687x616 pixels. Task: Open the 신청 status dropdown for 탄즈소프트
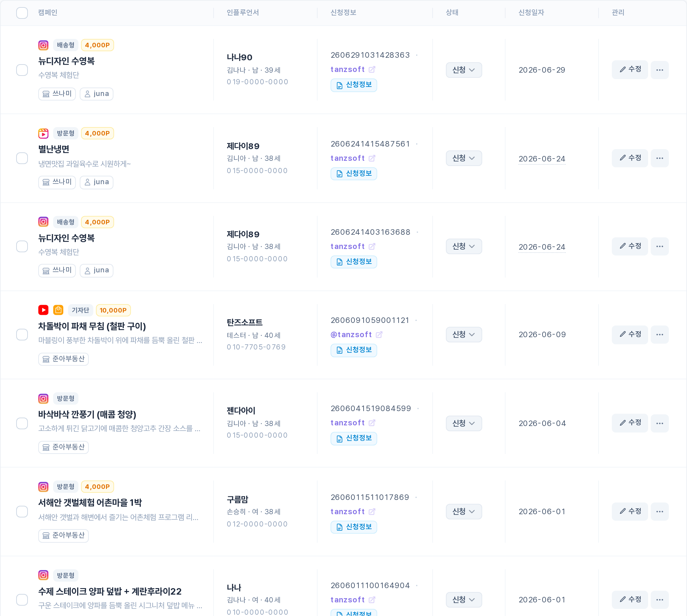pyautogui.click(x=464, y=335)
